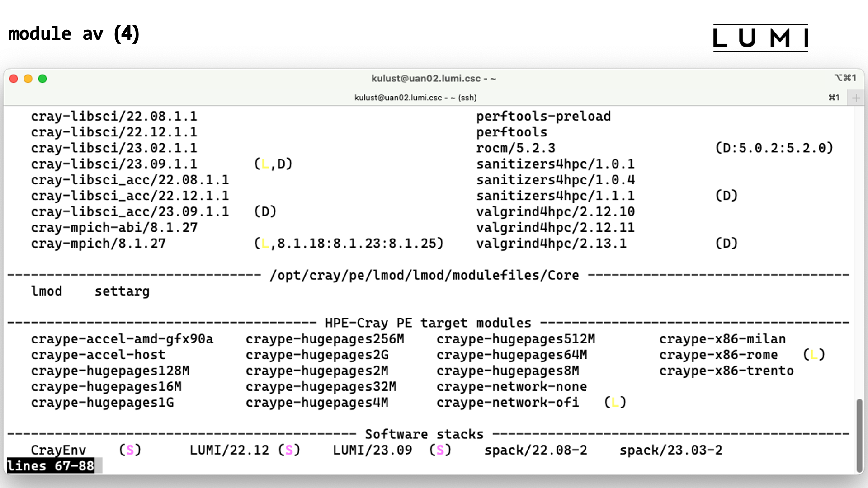Click HPE-Cray PE target modules header
Screen dimensions: 868x488
(x=428, y=323)
